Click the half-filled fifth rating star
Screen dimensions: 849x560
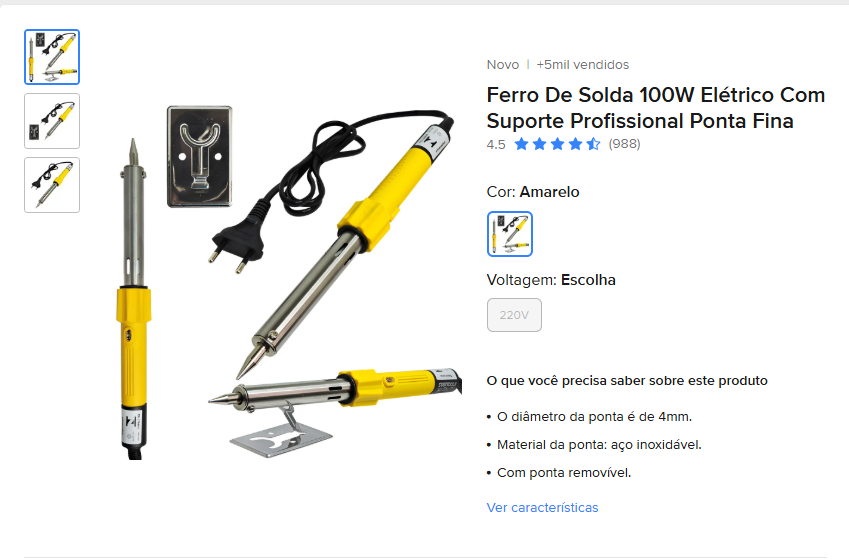593,144
